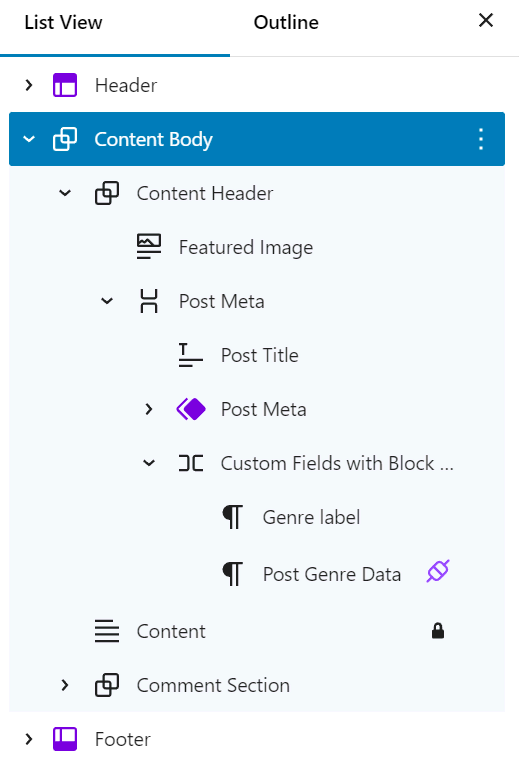This screenshot has height=758, width=519.
Task: Click the purple Footer template part icon
Action: [x=65, y=739]
